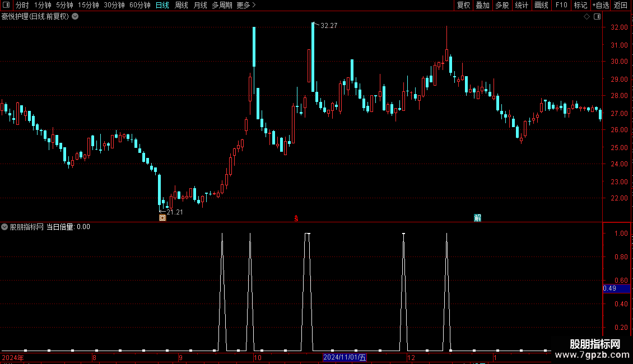The height and width of the screenshot is (364, 633).
Task: Open the 统计 statistics tool
Action: pyautogui.click(x=522, y=5)
